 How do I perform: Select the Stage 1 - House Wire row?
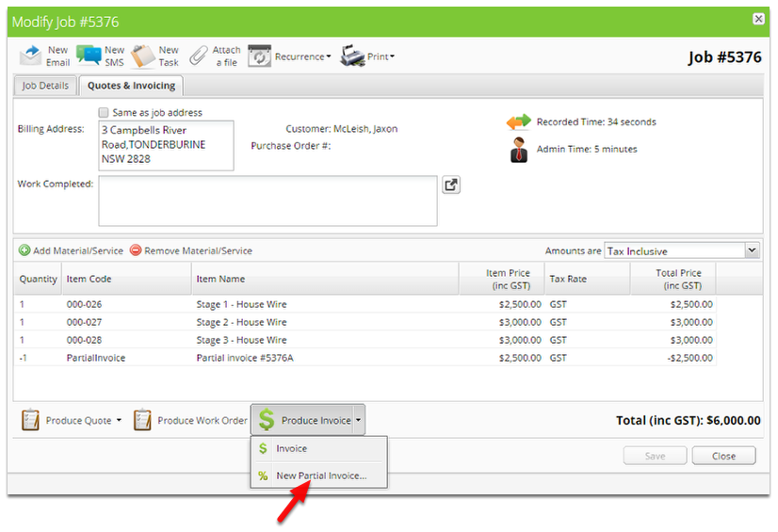pyautogui.click(x=365, y=304)
